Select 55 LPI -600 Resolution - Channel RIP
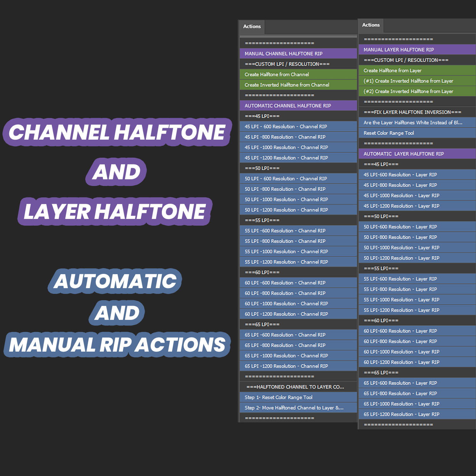The image size is (476, 476). coord(299,231)
